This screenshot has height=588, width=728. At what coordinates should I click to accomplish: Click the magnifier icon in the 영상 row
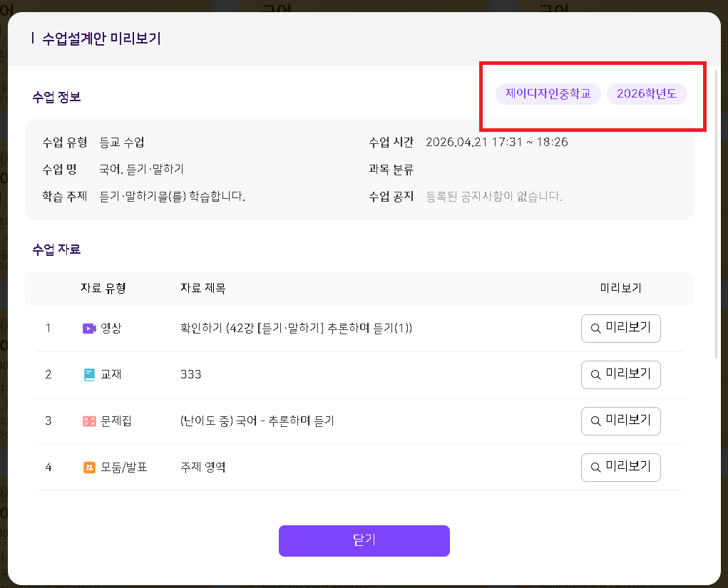(595, 329)
